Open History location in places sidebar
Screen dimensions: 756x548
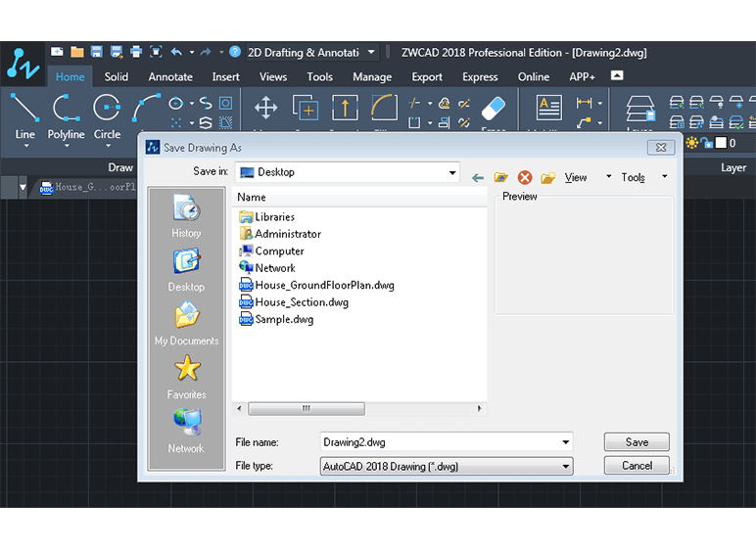(x=186, y=215)
